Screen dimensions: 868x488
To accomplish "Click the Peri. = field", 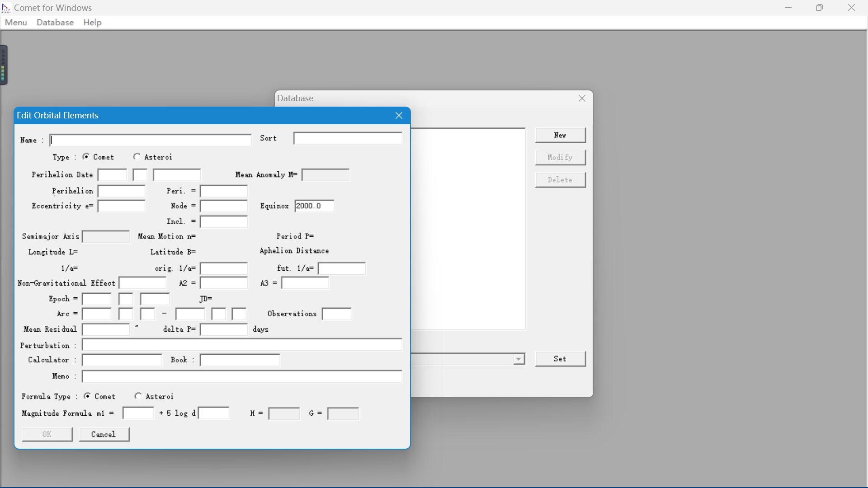I will (224, 191).
